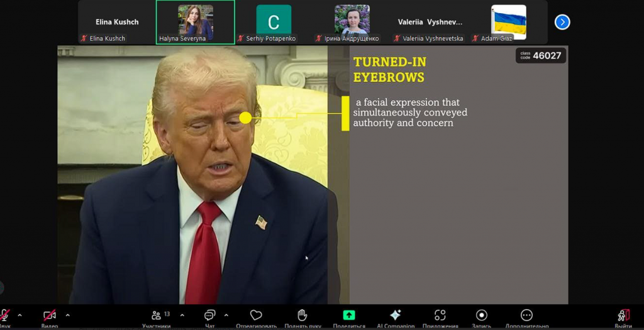Select Halyna Severyna's video thumbnail
This screenshot has width=644, height=330.
(x=196, y=23)
